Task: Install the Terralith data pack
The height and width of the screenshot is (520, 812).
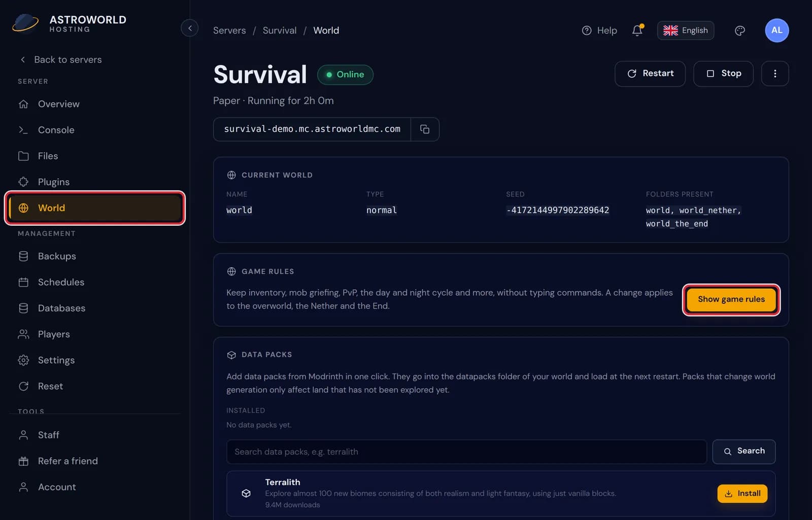Action: [x=742, y=494]
